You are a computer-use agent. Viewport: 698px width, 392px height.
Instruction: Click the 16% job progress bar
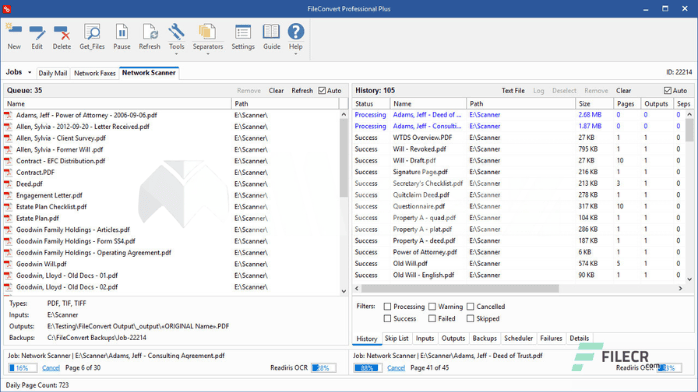(x=22, y=368)
